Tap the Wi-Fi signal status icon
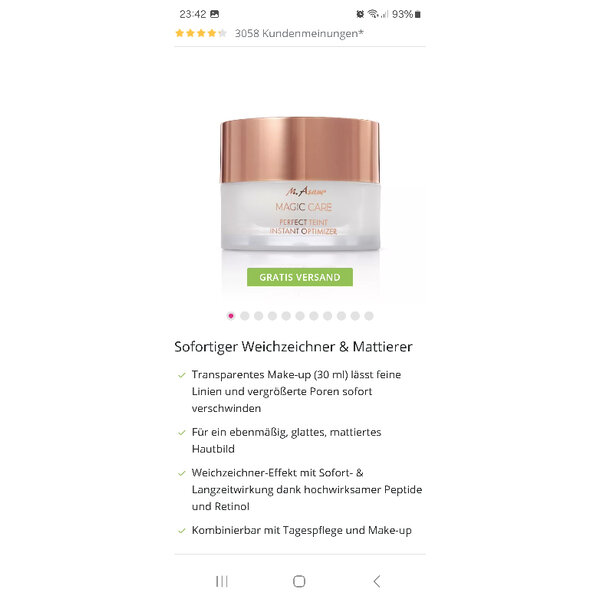The height and width of the screenshot is (600, 600). click(x=373, y=14)
